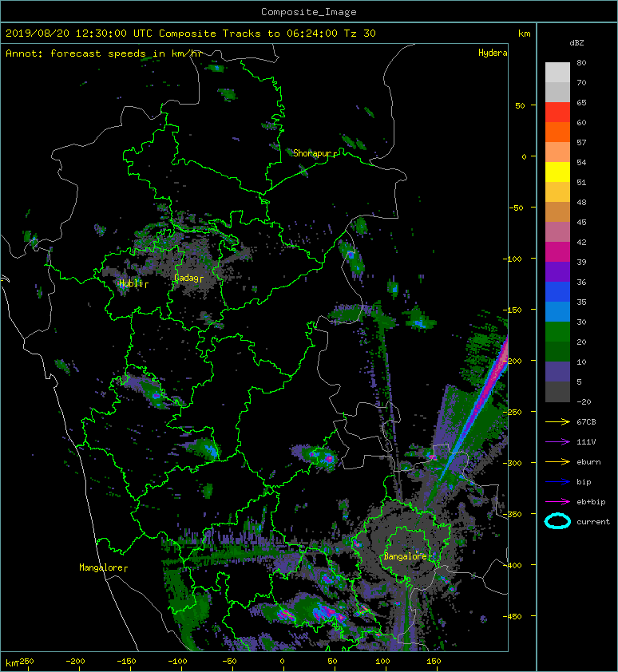Click the Hydera label at map corner
The width and height of the screenshot is (618, 672).
pyautogui.click(x=493, y=53)
